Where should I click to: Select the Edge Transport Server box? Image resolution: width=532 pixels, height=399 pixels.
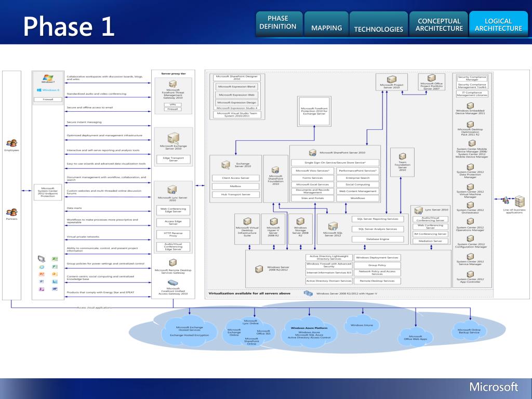point(174,159)
